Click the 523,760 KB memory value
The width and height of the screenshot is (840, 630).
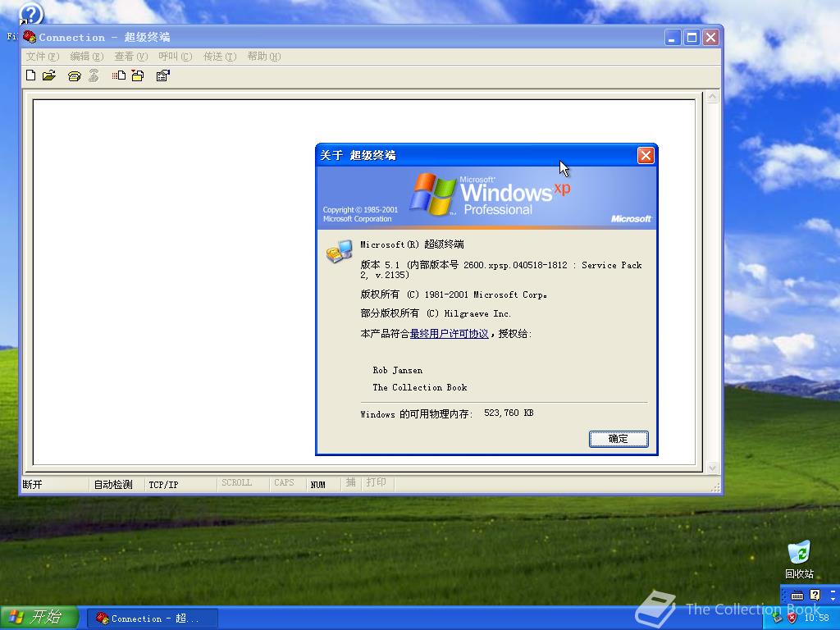[x=509, y=413]
